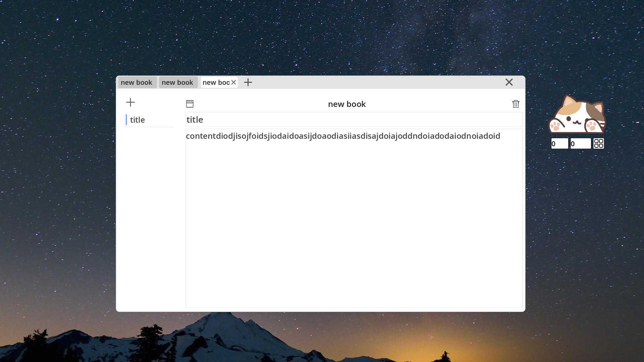Click the four-squares grid icon under the cat
644x362 pixels.
pos(599,143)
